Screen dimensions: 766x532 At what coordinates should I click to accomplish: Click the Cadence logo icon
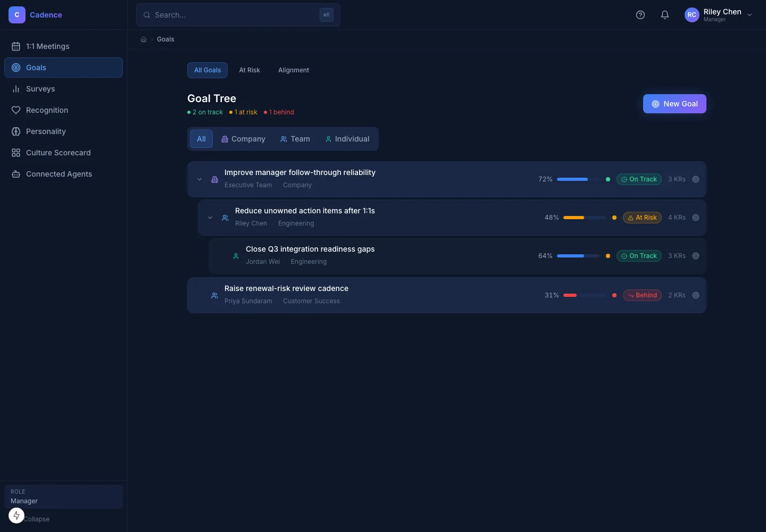click(17, 15)
